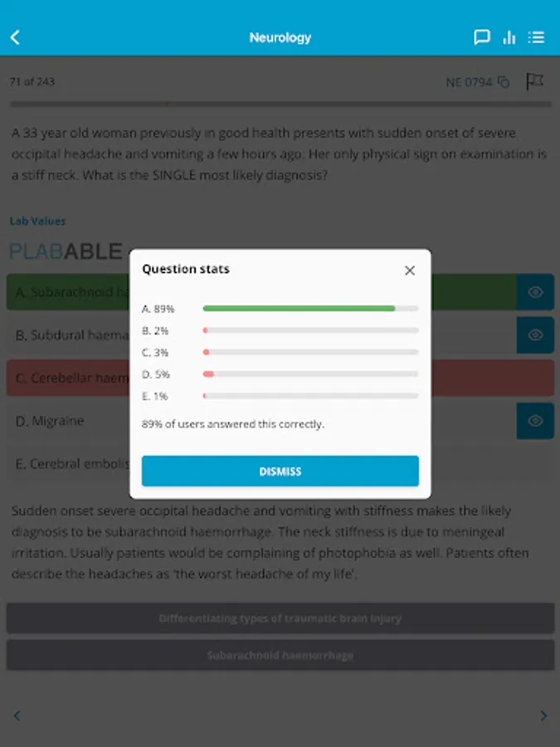This screenshot has width=560, height=747.
Task: Toggle eye icon for Subarachnoid answer
Action: tap(535, 291)
